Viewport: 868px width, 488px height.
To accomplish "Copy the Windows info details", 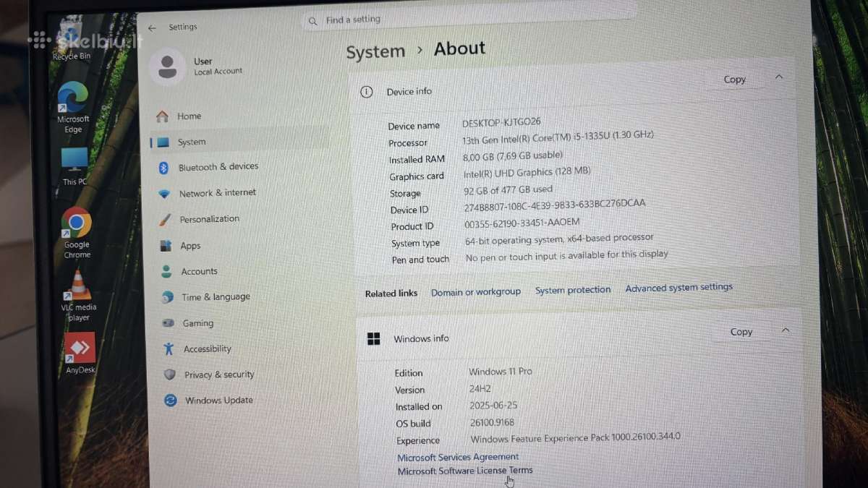I will (x=741, y=332).
